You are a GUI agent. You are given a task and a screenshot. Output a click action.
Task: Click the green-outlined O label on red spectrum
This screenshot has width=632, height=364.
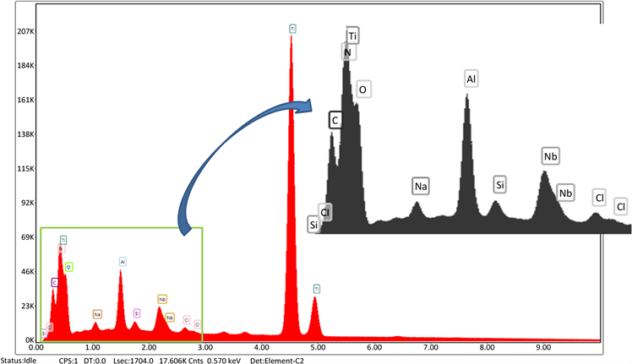pos(69,267)
